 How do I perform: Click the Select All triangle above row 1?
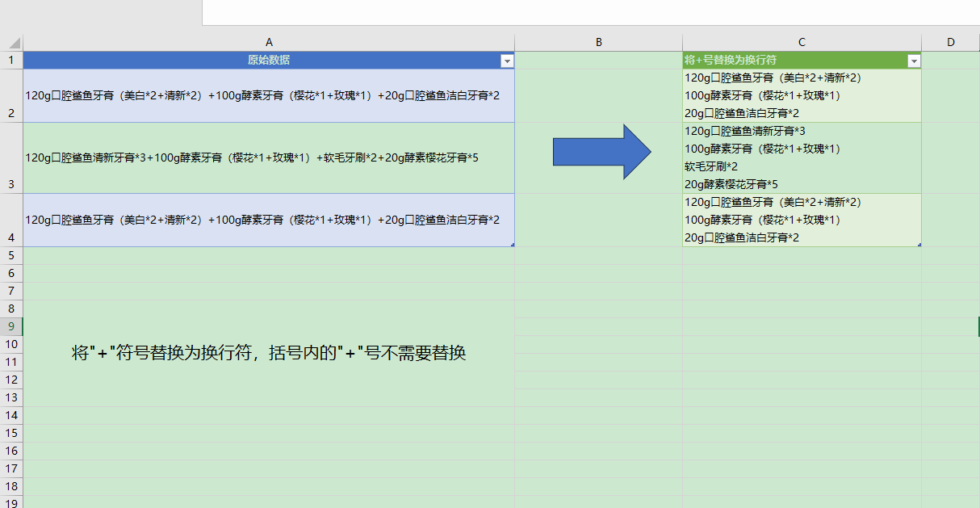point(16,41)
